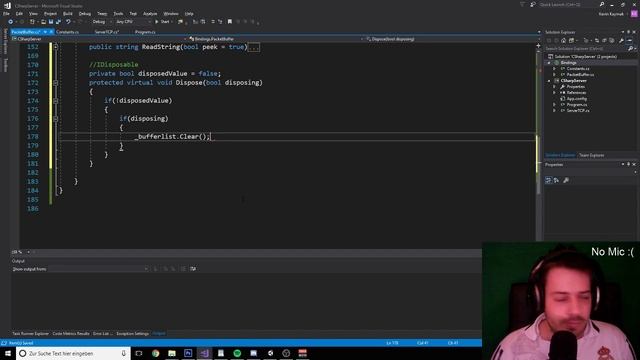
Task: Collapse the Dispose method outlining
Action: pyautogui.click(x=56, y=83)
